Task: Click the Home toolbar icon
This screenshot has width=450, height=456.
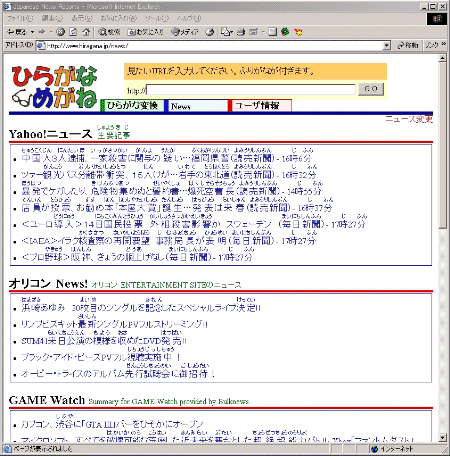Action: coord(86,32)
